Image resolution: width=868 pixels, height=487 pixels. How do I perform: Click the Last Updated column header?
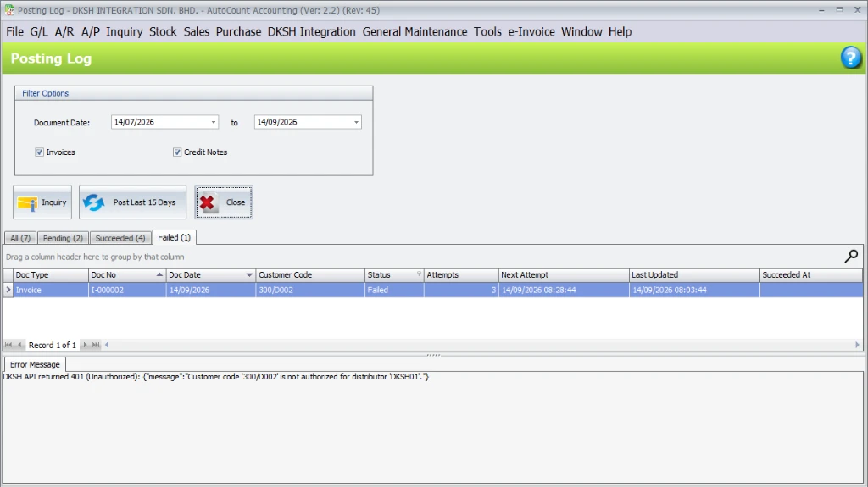(x=694, y=275)
